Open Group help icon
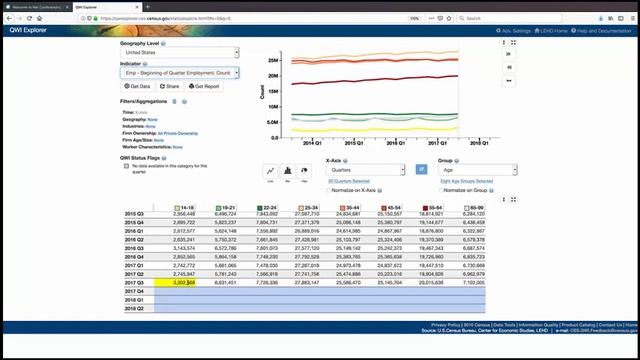640x360 pixels. [x=457, y=161]
